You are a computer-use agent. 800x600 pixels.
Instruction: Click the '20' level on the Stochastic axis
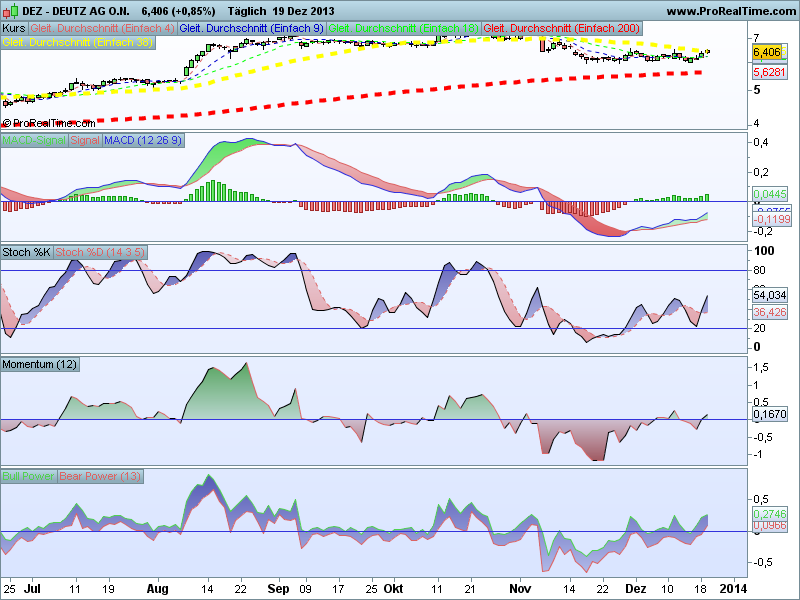[x=760, y=328]
